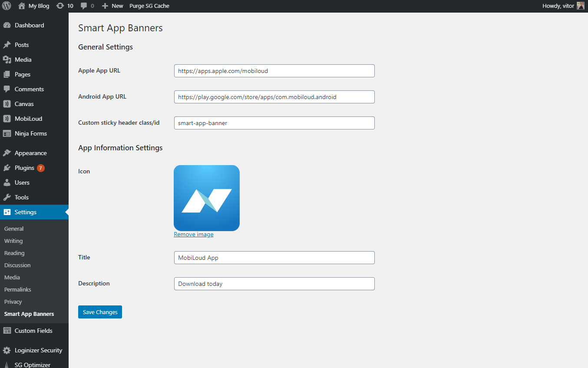Click the Smart App Banners page heading

coord(120,28)
